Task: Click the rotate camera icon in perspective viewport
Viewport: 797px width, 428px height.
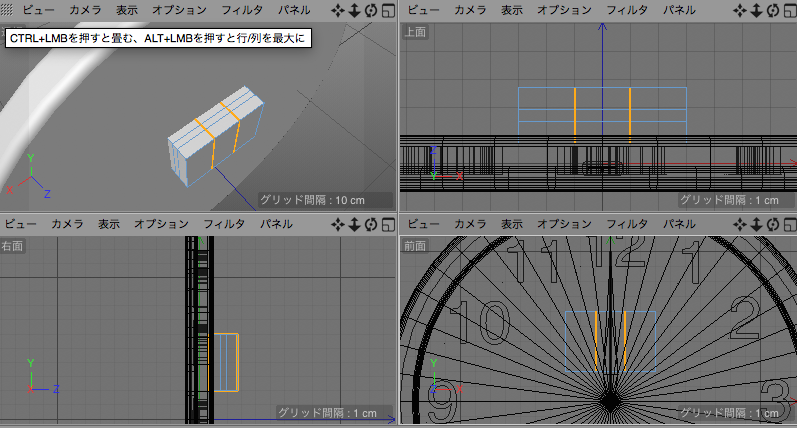Action: pyautogui.click(x=371, y=10)
